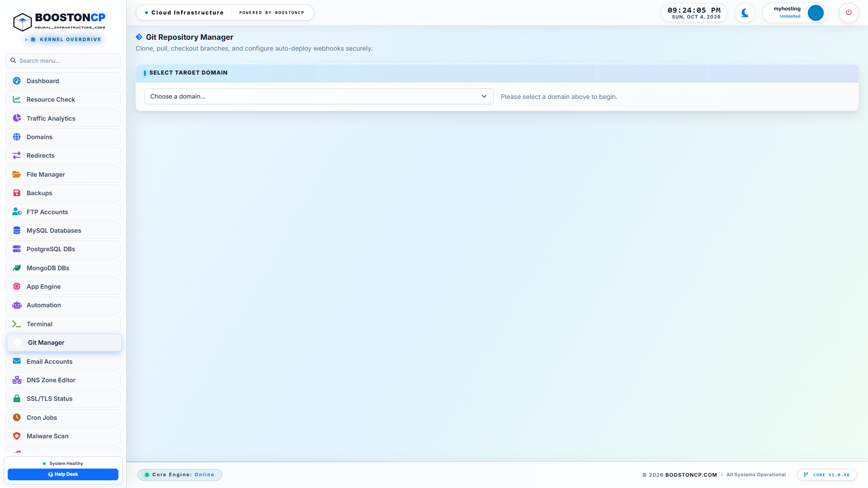This screenshot has width=868, height=488.
Task: Click the red power logout icon
Action: [x=849, y=13]
